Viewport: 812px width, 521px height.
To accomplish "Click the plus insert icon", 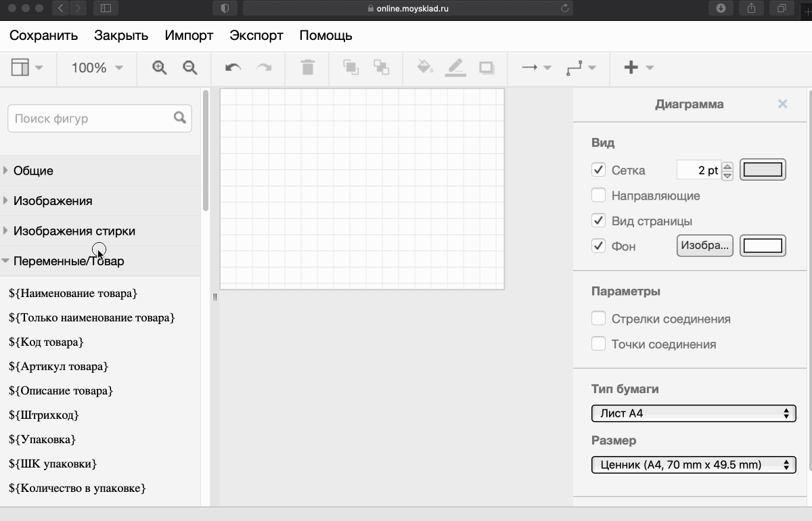I will click(x=631, y=68).
